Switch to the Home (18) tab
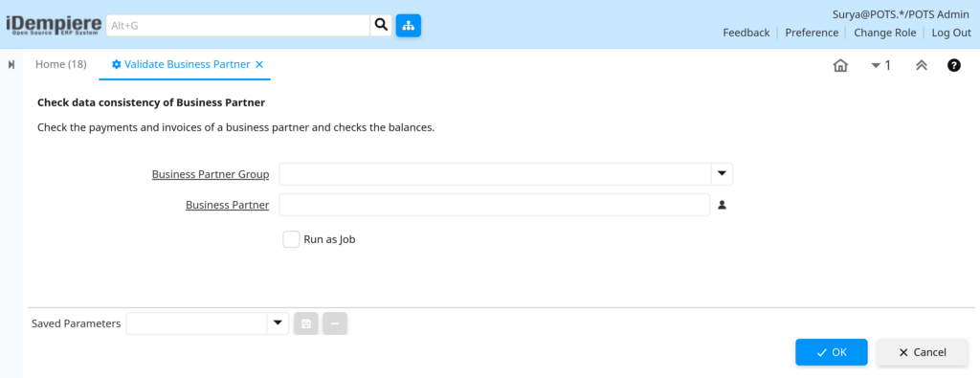Viewport: 980px width, 378px height. click(60, 64)
